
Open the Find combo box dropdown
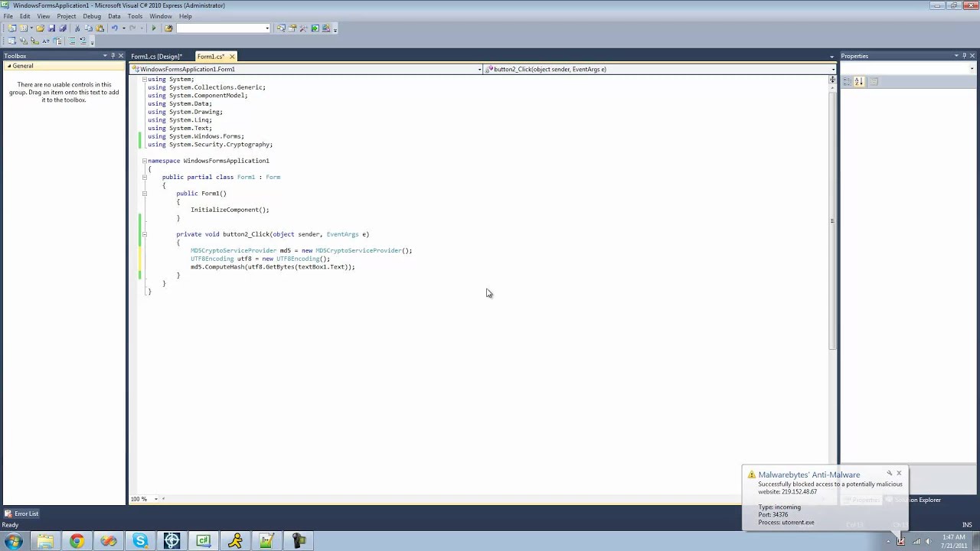[x=267, y=28]
